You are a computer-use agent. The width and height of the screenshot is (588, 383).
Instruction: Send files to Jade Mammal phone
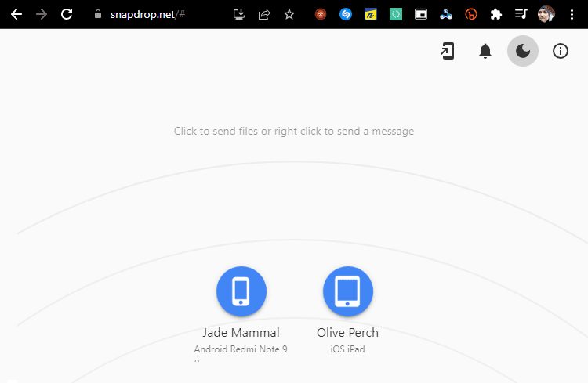point(241,291)
